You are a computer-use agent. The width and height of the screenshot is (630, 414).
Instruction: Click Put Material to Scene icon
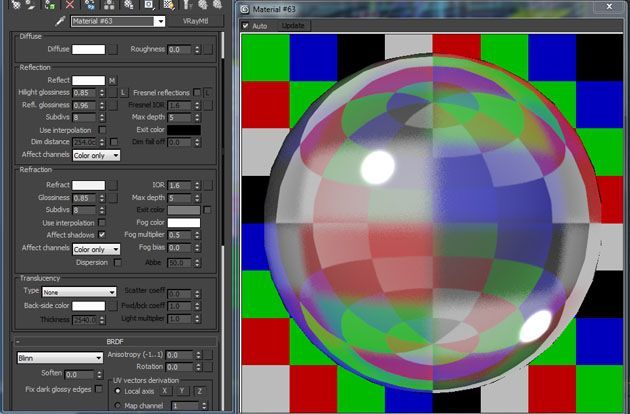coord(31,4)
